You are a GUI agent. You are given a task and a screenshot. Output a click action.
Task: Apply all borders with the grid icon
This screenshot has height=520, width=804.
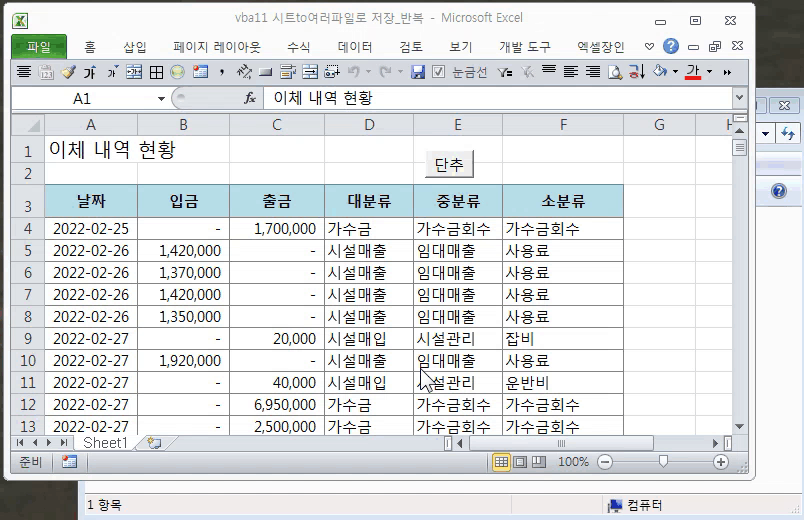[x=156, y=72]
